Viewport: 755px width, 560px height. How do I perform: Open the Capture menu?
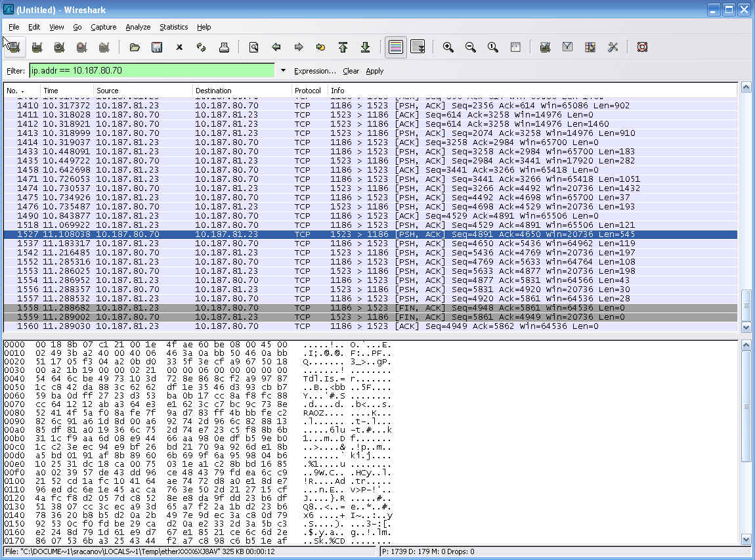[104, 27]
